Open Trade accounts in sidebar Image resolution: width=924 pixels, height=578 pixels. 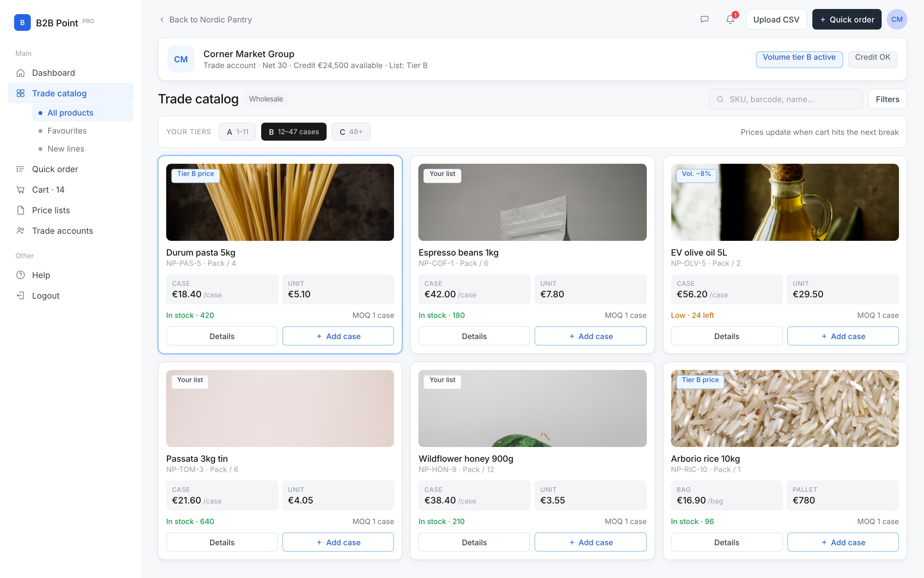(71, 231)
